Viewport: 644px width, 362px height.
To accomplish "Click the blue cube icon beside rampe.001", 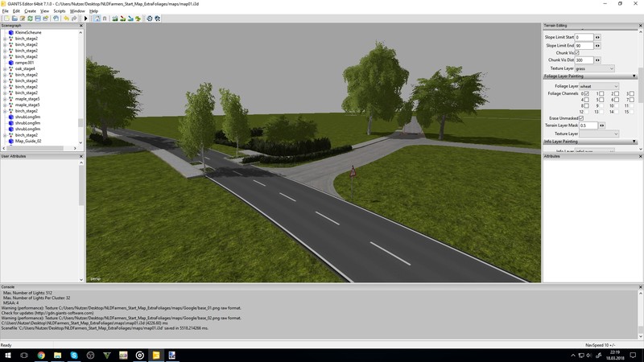I will pyautogui.click(x=11, y=63).
